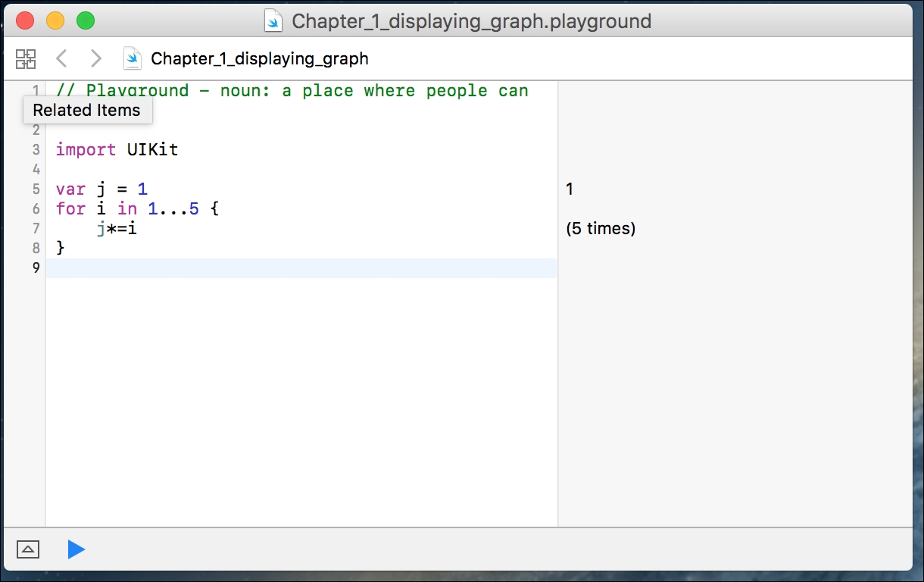Maximize the window using green button

(86, 21)
